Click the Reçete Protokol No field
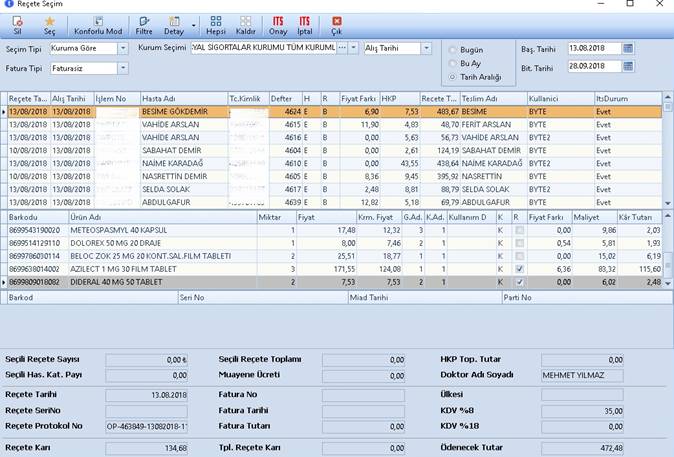This screenshot has width=674, height=457. pos(146,426)
